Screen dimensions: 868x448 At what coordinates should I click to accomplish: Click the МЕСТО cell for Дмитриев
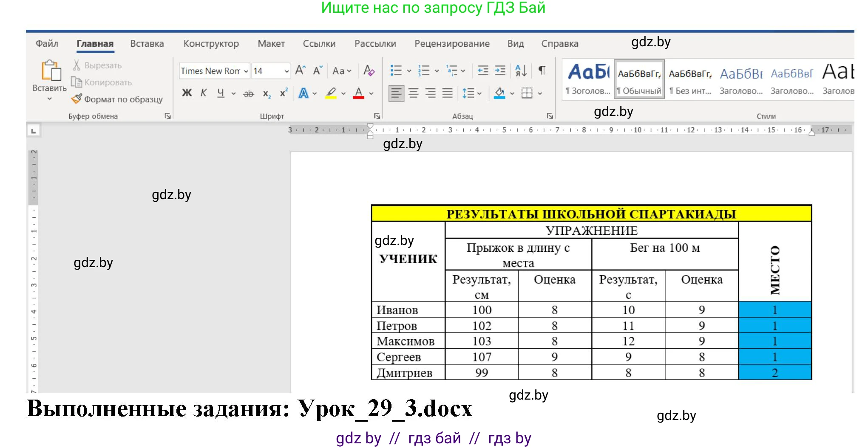[775, 372]
